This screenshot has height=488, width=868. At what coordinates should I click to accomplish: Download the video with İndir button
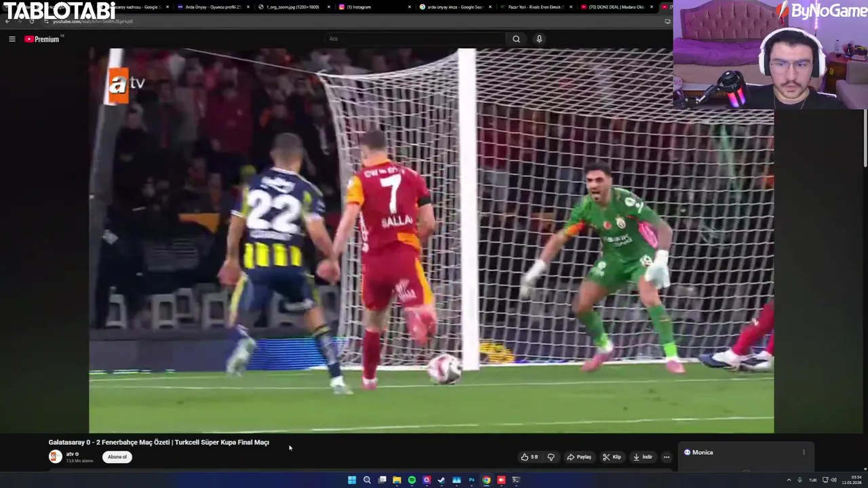pyautogui.click(x=643, y=457)
